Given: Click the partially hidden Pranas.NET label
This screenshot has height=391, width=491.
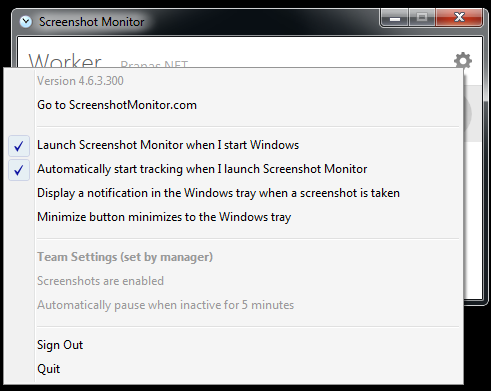Looking at the screenshot, I should pos(154,64).
